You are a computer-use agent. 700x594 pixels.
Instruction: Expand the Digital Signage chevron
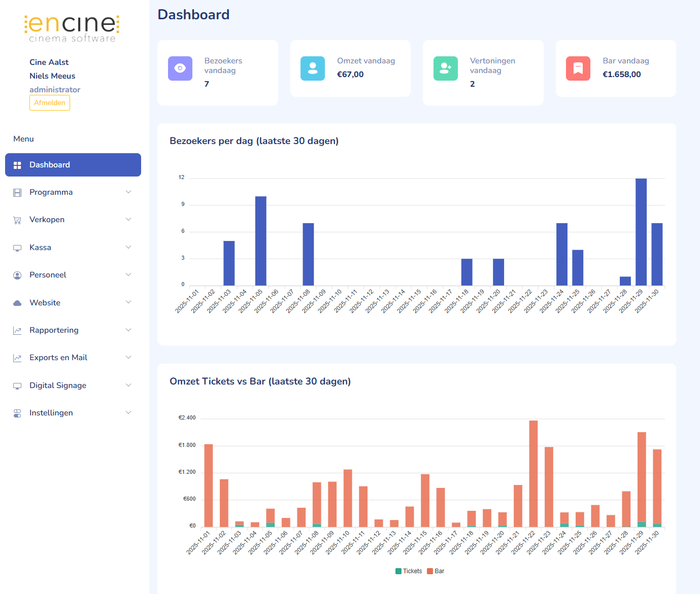tap(128, 386)
